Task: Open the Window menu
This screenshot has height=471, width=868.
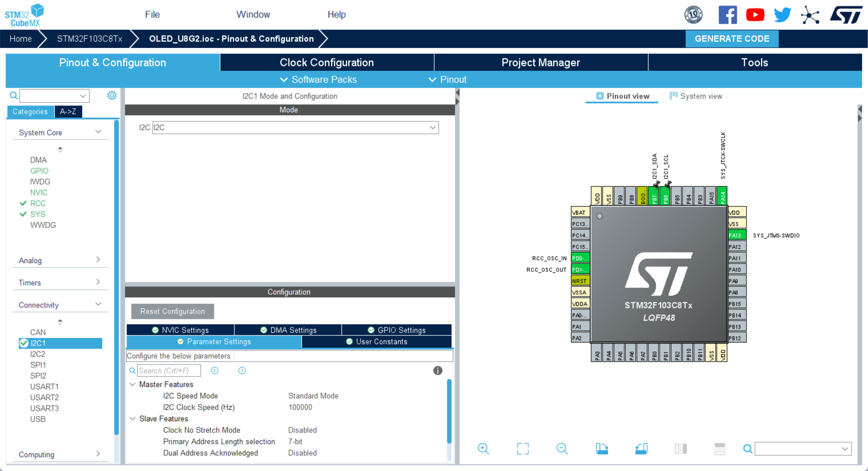Action: (253, 15)
